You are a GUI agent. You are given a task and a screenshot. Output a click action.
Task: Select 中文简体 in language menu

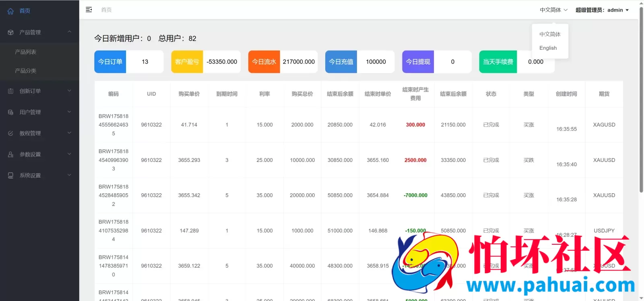[550, 34]
